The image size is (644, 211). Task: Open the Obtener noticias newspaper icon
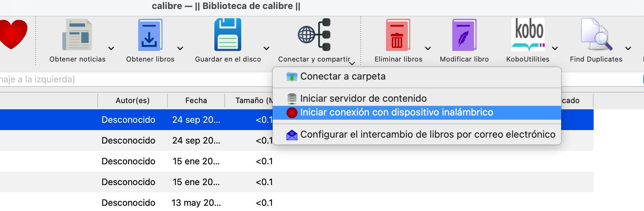(77, 35)
